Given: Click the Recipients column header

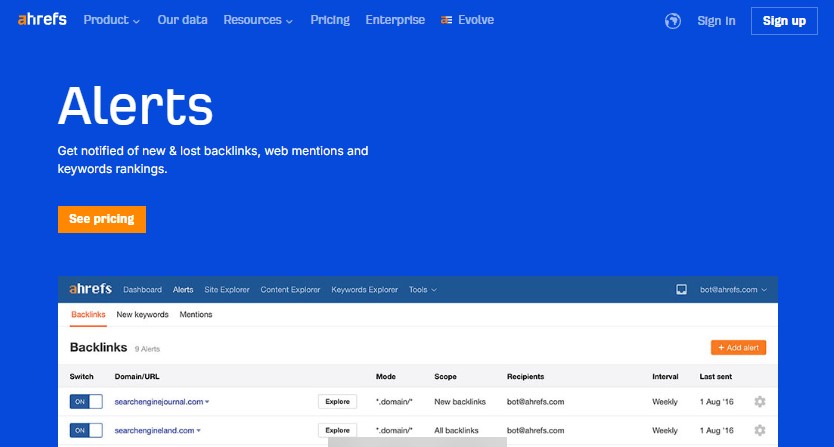Looking at the screenshot, I should click(526, 376).
